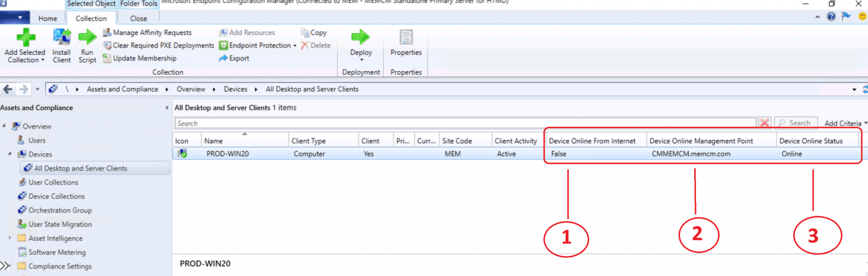The width and height of the screenshot is (868, 276).
Task: Sort by Device Online Management Point column
Action: click(712, 141)
